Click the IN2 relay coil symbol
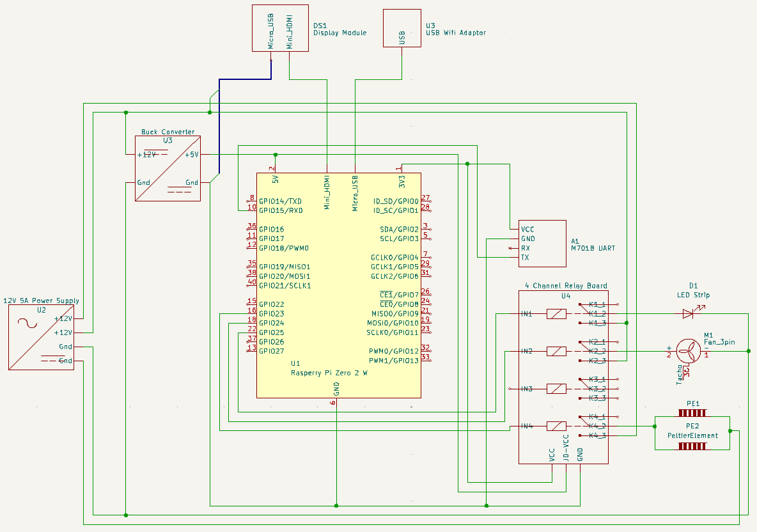 [x=556, y=352]
